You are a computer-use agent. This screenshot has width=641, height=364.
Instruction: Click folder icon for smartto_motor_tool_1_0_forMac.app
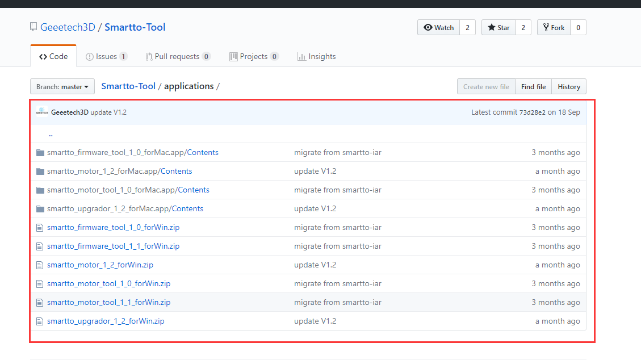(x=40, y=190)
